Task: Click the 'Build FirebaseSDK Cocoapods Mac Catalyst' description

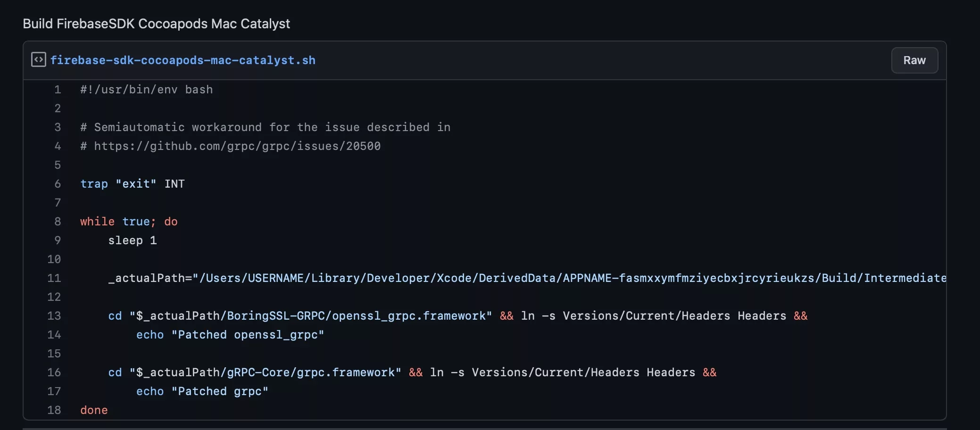Action: (x=157, y=24)
